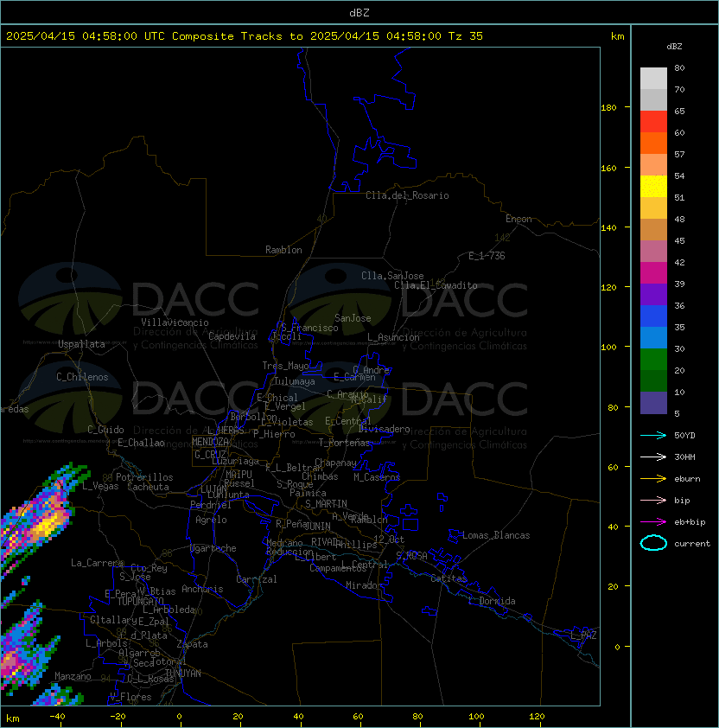Click the Lomas_Blancas label
Viewport: 719px width, 728px height.
(496, 535)
